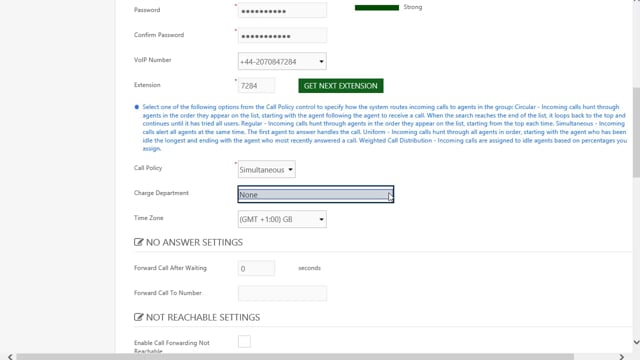Click the scroll down arrow on vertical scrollbar
Viewport: 640px width, 360px height.
coord(636,342)
